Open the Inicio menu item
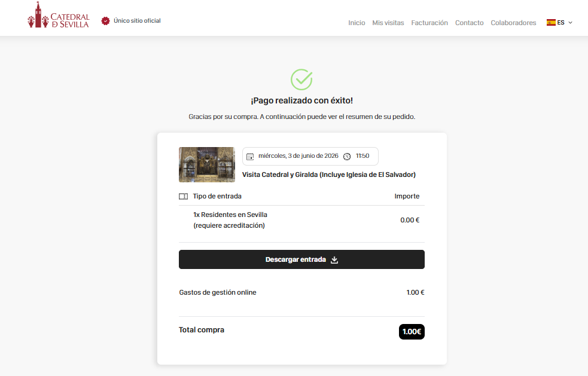The image size is (588, 376). pyautogui.click(x=357, y=23)
